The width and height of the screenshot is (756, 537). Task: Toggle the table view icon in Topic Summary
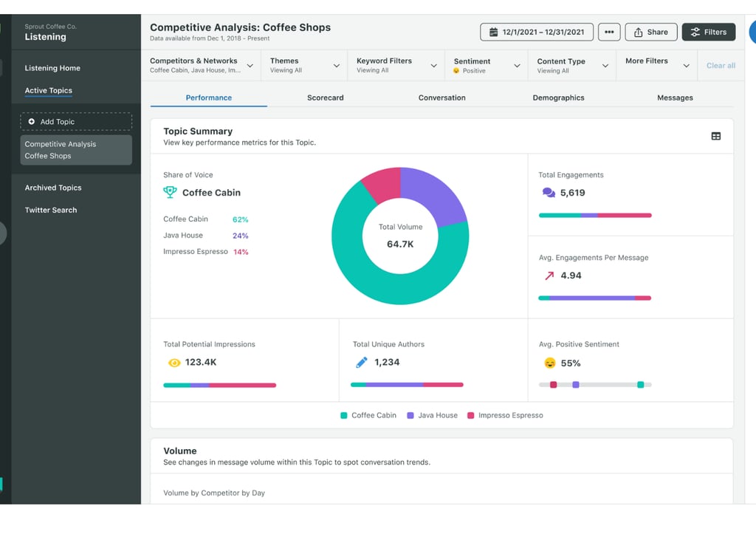pos(715,137)
